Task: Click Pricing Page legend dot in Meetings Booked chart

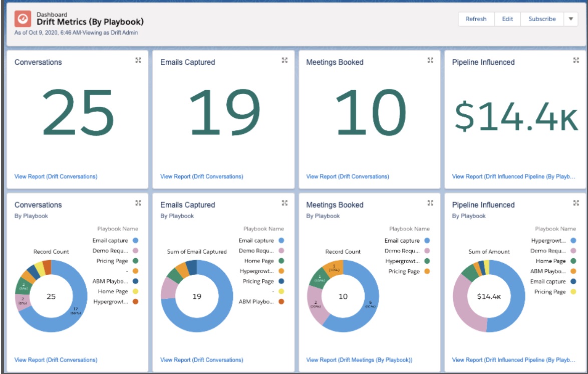Action: click(x=427, y=271)
